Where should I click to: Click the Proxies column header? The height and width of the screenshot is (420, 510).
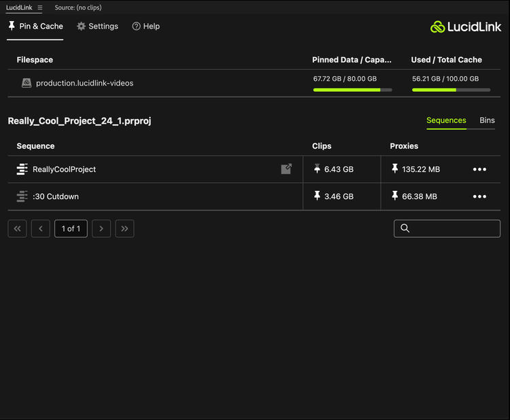point(404,146)
